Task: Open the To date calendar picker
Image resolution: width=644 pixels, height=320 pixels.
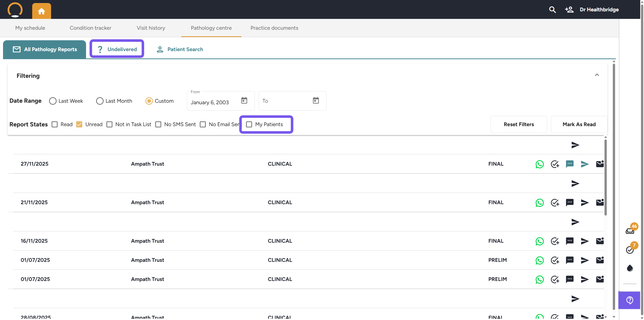Action: [x=316, y=100]
